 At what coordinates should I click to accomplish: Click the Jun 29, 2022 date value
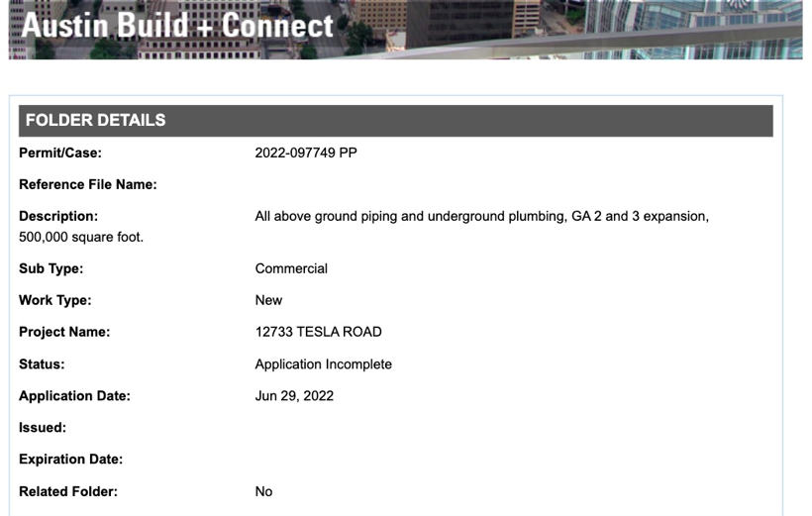pos(294,396)
